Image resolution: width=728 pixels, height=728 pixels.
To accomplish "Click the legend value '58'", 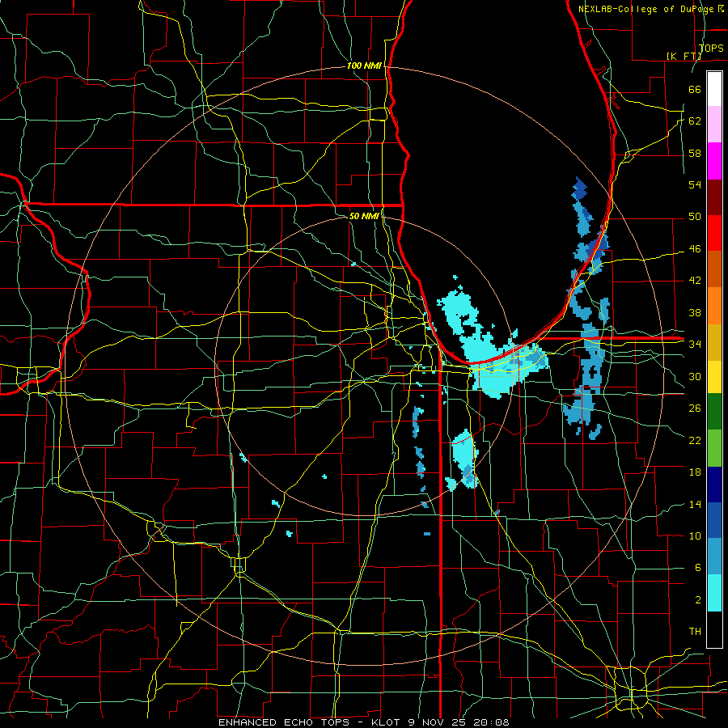I will pos(695,153).
